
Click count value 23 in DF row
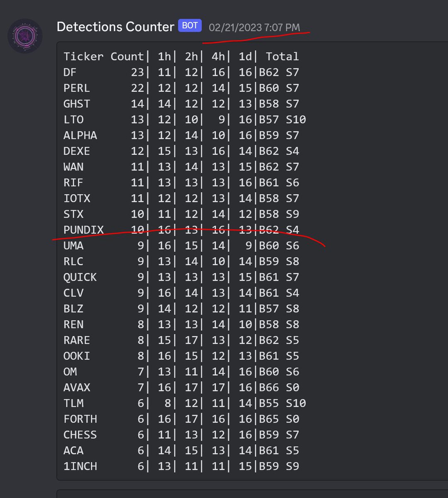137,72
